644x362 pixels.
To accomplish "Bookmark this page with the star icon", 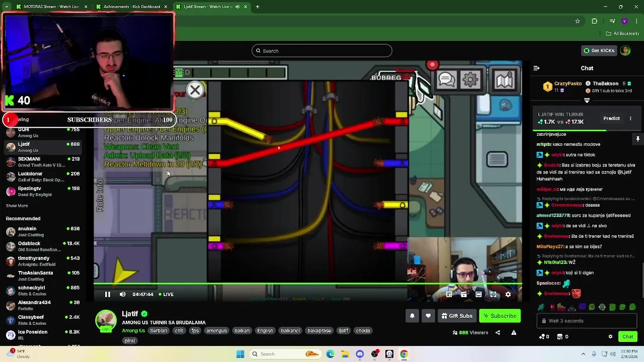I will (578, 21).
